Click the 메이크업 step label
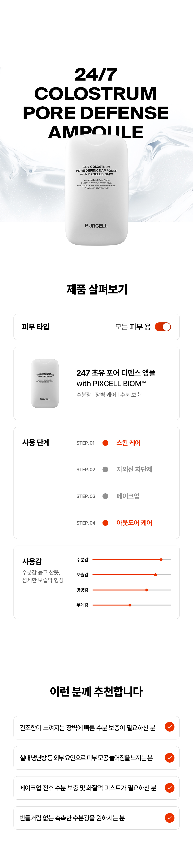 click(x=128, y=496)
